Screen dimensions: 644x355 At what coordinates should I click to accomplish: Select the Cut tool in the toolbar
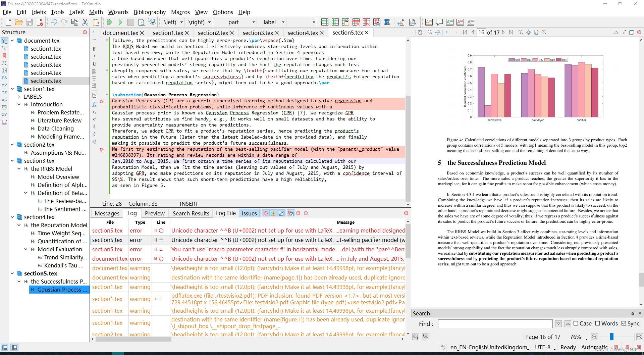coord(85,22)
